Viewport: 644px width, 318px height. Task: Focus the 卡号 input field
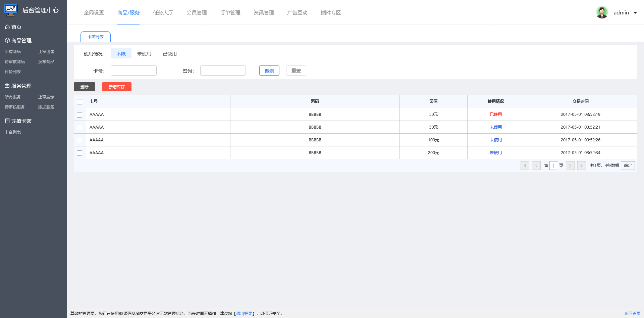pyautogui.click(x=133, y=71)
